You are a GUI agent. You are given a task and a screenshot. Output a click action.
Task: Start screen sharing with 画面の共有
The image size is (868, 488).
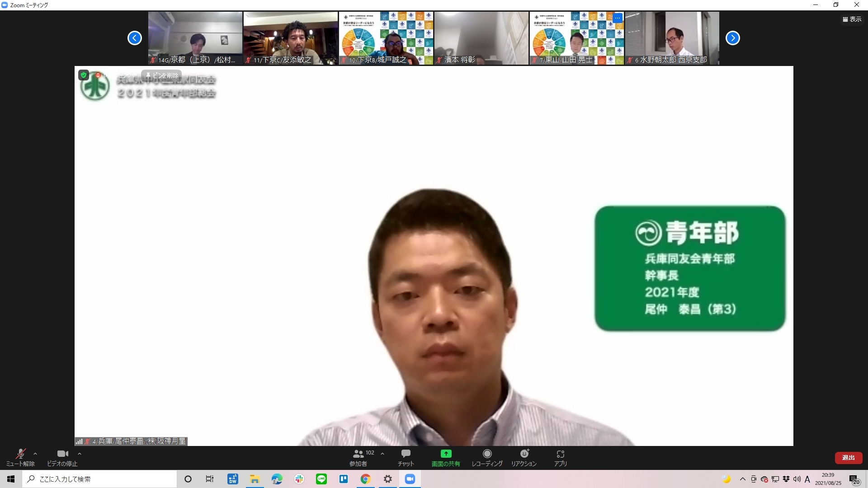446,458
